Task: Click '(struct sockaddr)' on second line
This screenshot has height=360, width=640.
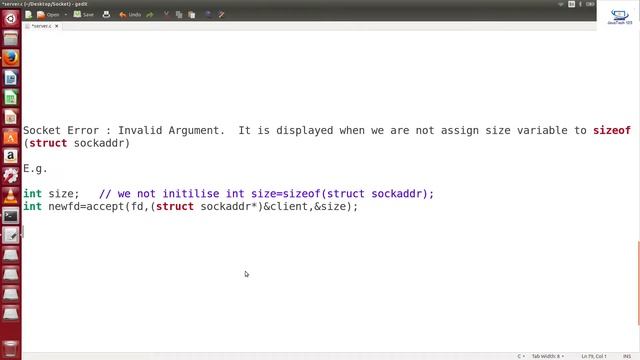Action: 77,144
